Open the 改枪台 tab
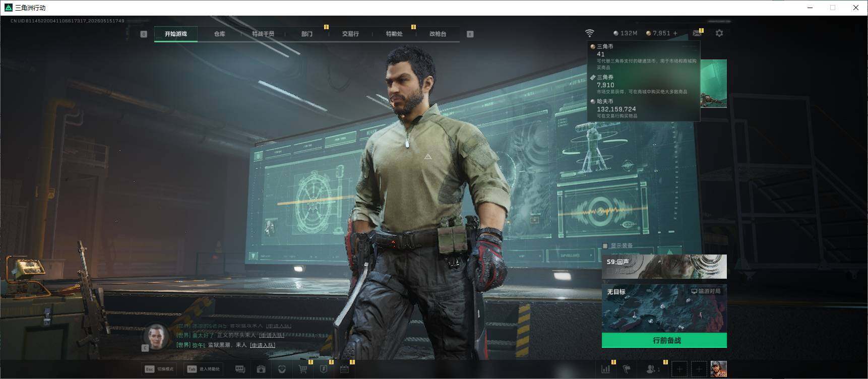868x379 pixels. 438,34
